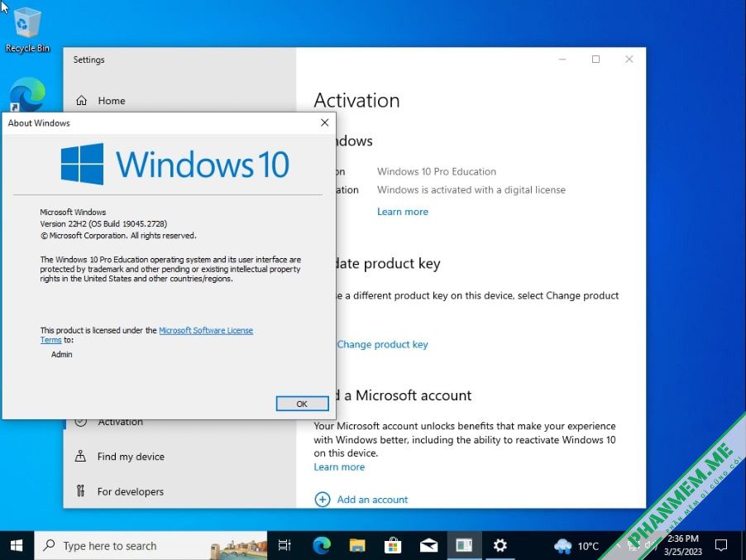
Task: Click the plus icon beside Add an account
Action: pos(322,499)
